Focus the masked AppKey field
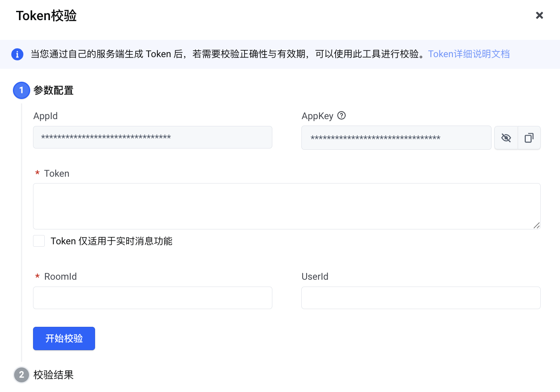The width and height of the screenshot is (560, 392). coord(396,138)
